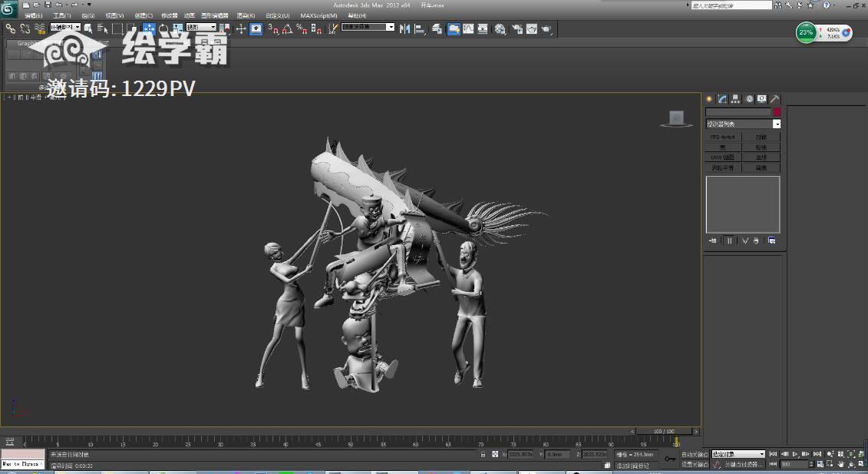Image resolution: width=868 pixels, height=474 pixels.
Task: Click the Mirror tool in main toolbar
Action: point(404,28)
